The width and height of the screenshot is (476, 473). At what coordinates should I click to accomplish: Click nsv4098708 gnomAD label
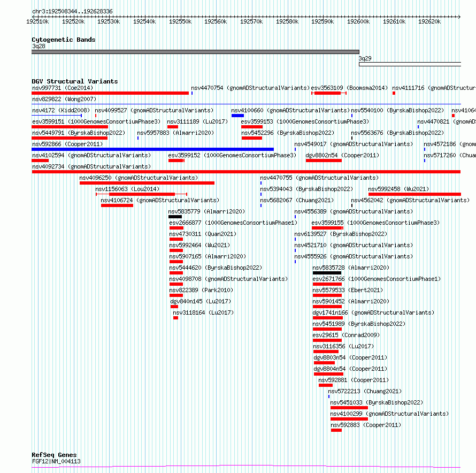(228, 279)
